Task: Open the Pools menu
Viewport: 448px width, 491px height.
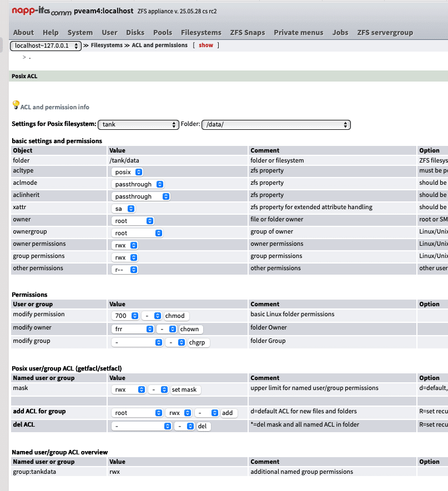Action: click(x=163, y=32)
